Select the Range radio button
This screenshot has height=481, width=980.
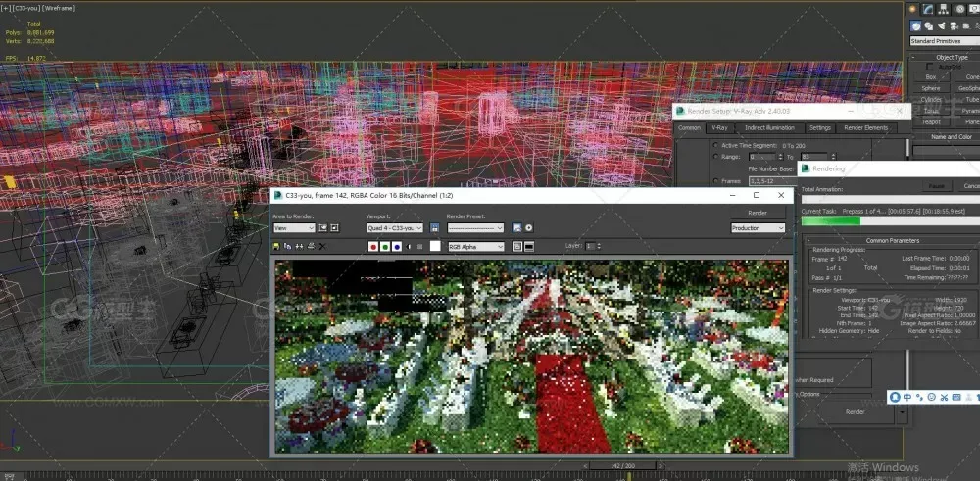715,157
